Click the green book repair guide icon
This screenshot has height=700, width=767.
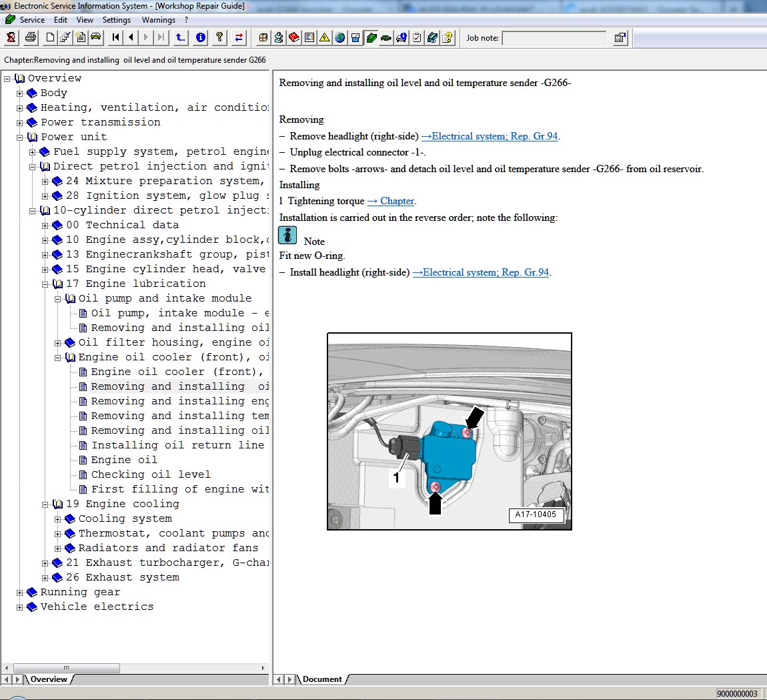(371, 37)
